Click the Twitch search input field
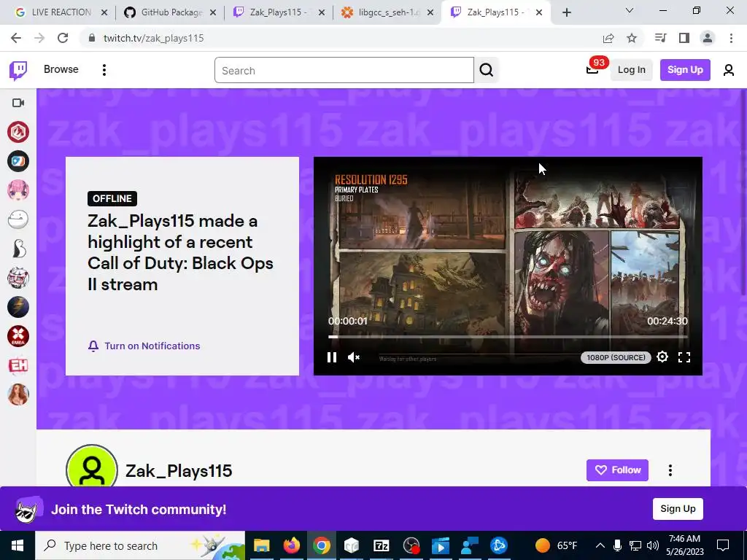The height and width of the screenshot is (560, 747). [x=344, y=71]
